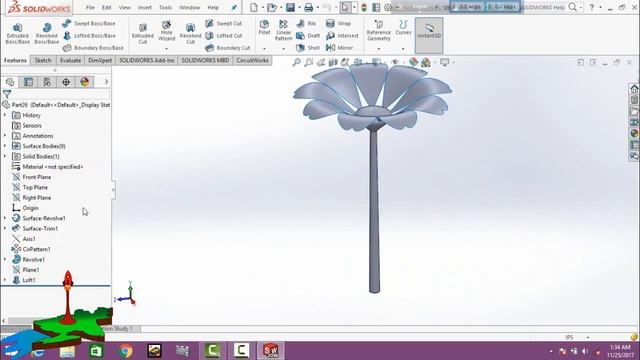
Task: Open Reference Geometry tool
Action: coord(378,31)
